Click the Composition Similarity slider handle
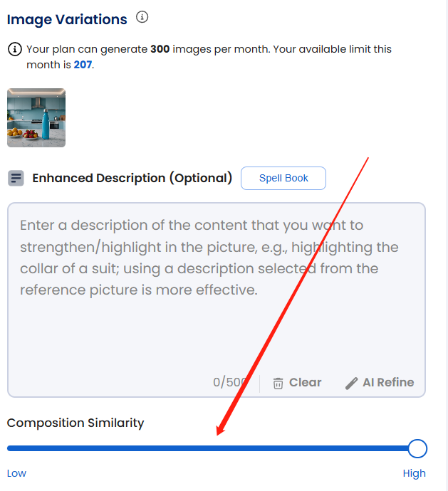The image size is (448, 491). pyautogui.click(x=417, y=448)
